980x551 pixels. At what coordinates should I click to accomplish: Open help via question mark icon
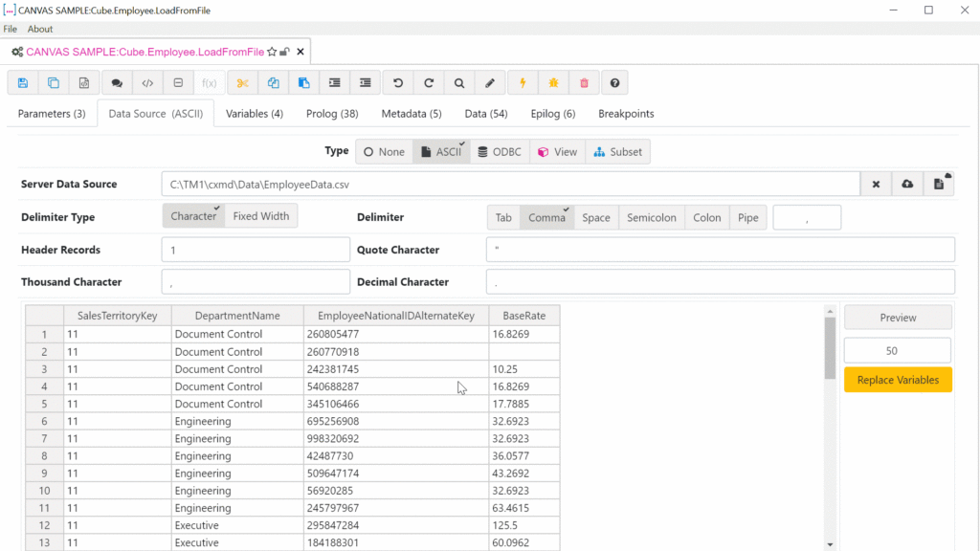tap(614, 83)
